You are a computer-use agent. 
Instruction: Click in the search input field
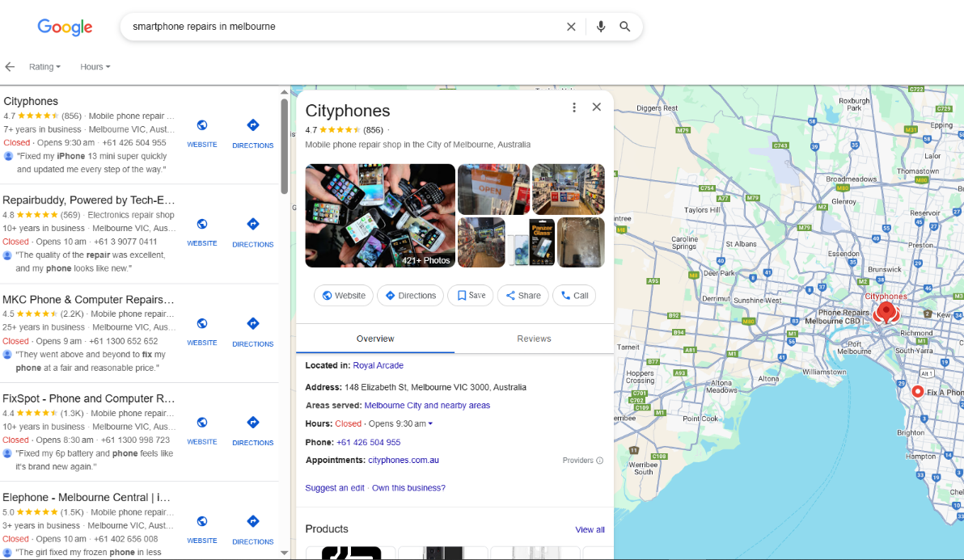tap(345, 27)
